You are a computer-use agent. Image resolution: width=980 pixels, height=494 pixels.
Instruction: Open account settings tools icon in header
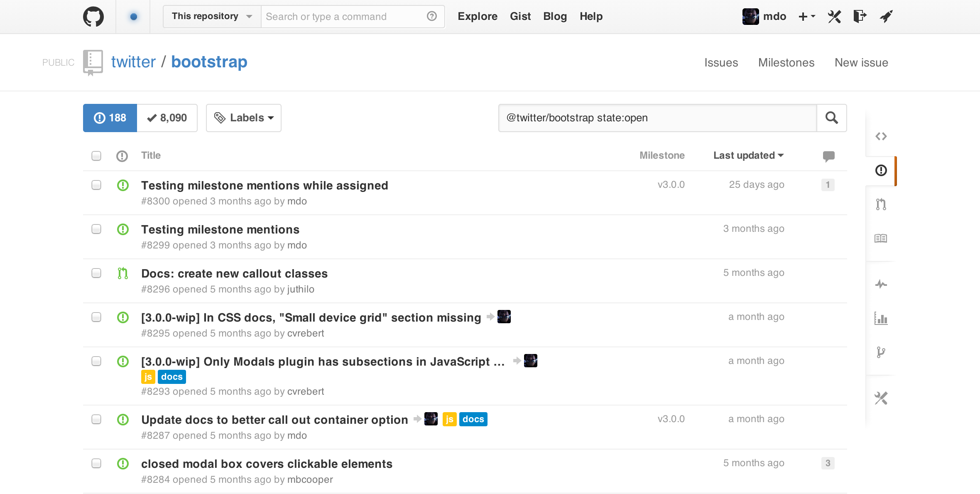pos(834,17)
